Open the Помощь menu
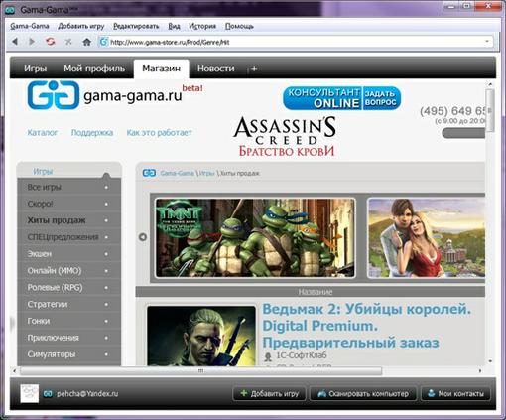 point(239,26)
